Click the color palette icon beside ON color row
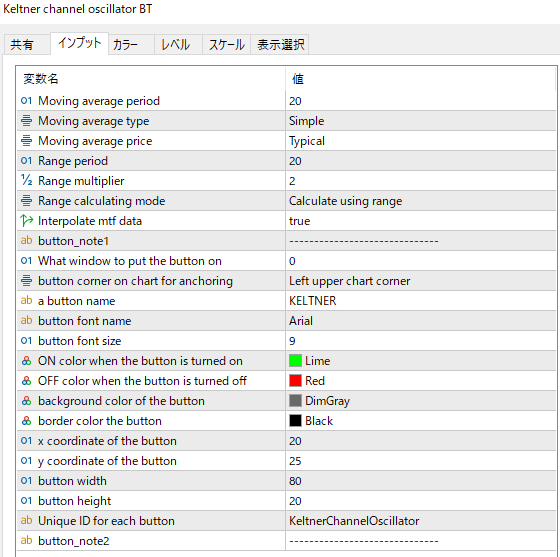The image size is (560, 557). [x=26, y=361]
